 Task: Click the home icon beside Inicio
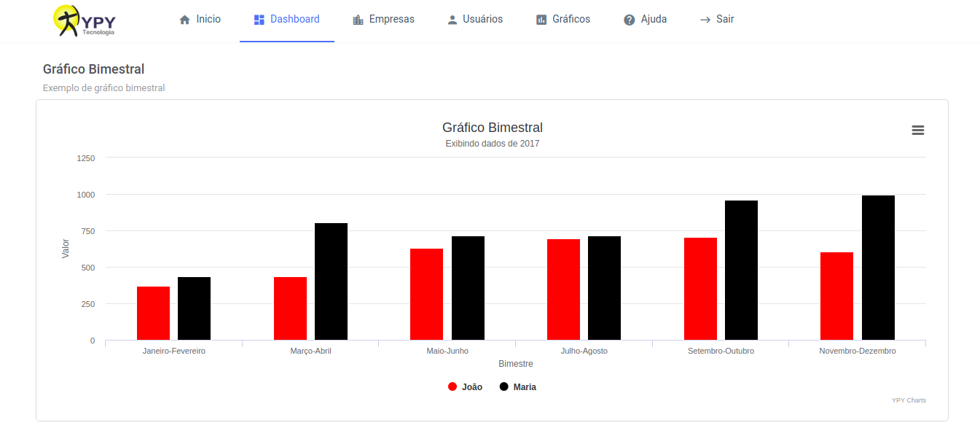[x=184, y=20]
